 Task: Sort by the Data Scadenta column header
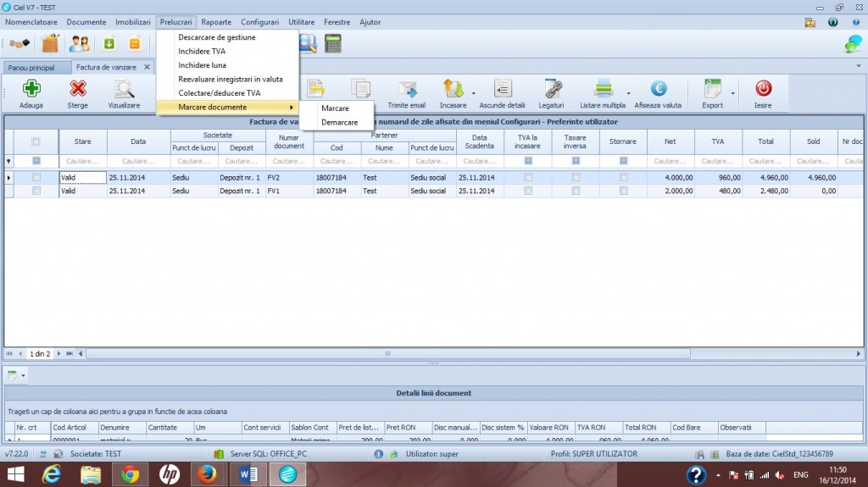click(480, 141)
